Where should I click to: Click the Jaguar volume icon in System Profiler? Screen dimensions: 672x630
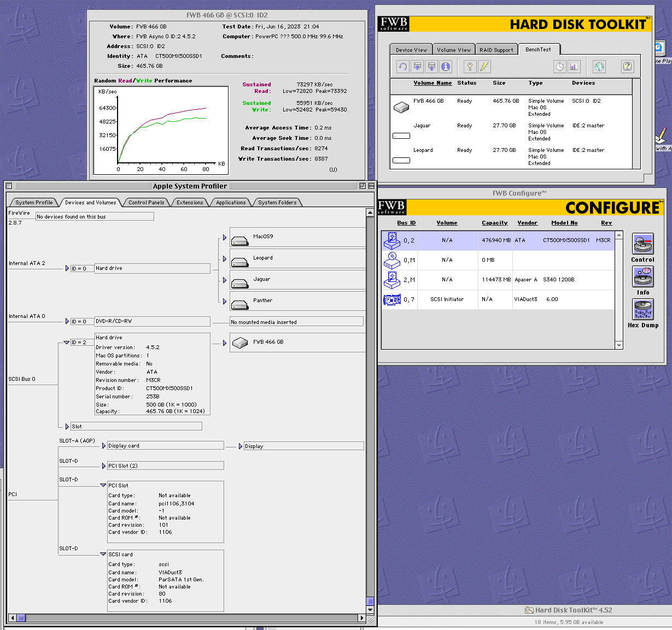pyautogui.click(x=240, y=283)
